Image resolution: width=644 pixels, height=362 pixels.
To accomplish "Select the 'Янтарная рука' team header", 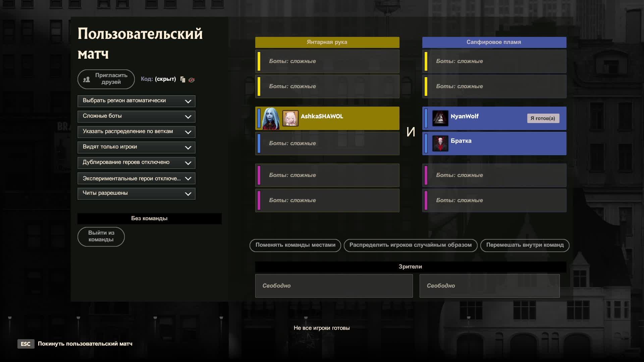I will pos(327,42).
